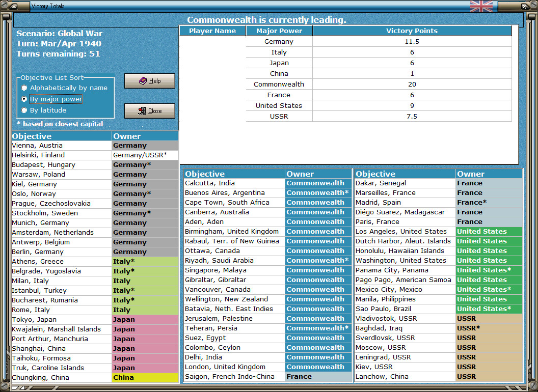Click the pink Japan owner for Tokyo

coord(145,320)
